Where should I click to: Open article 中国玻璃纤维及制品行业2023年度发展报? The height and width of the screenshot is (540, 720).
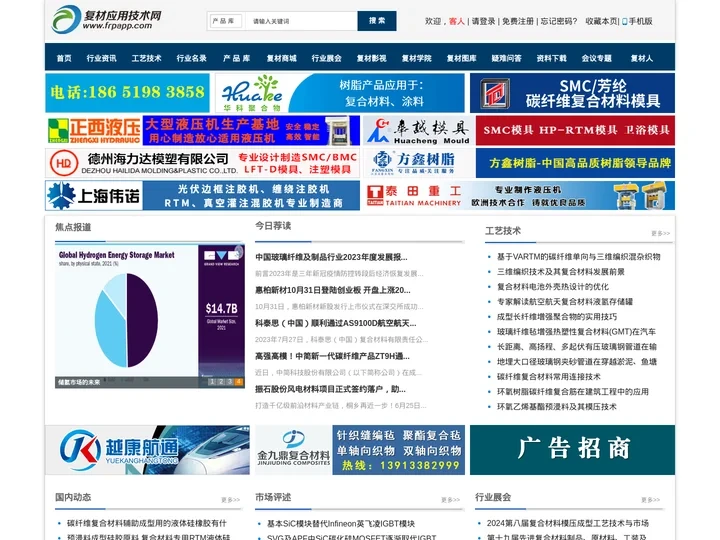(331, 257)
